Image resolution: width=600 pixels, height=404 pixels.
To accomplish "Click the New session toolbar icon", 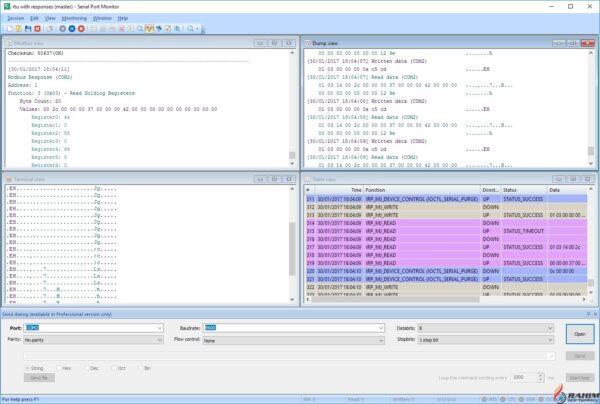I will click(10, 29).
